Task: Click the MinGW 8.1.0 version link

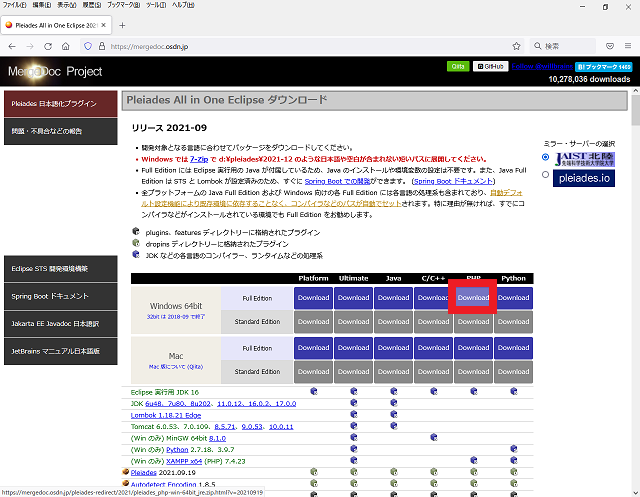Action: [217, 438]
